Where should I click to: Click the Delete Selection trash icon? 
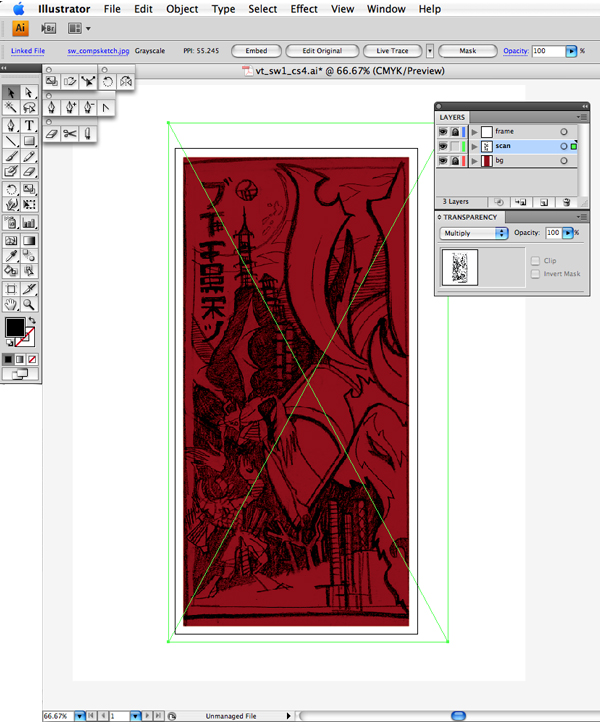coord(567,202)
